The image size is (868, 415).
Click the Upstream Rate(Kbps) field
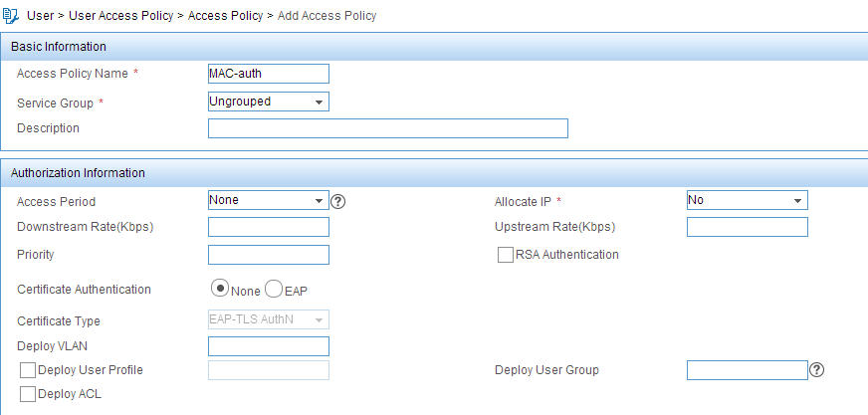748,227
